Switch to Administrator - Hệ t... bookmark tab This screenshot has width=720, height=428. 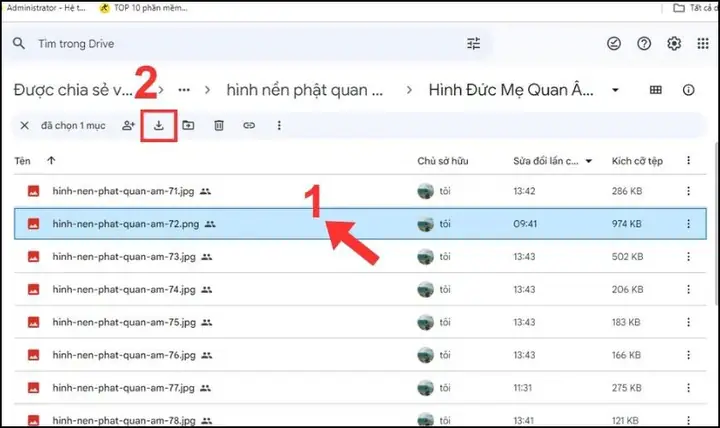pos(45,8)
